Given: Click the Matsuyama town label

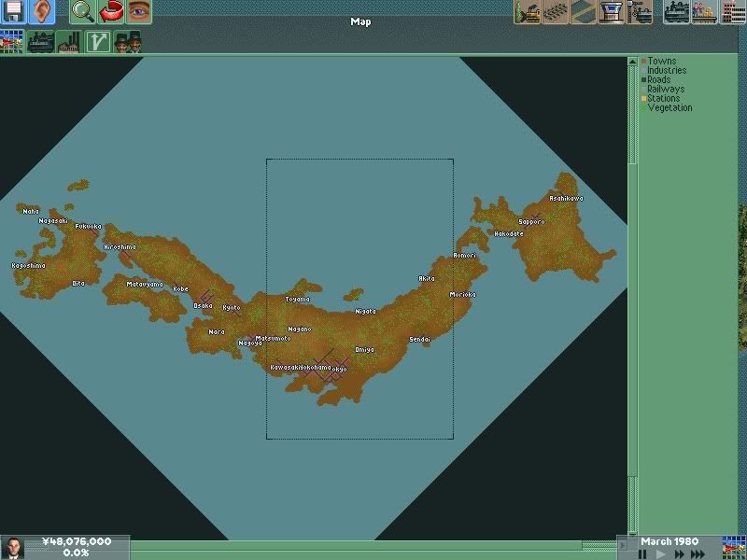Looking at the screenshot, I should point(145,285).
